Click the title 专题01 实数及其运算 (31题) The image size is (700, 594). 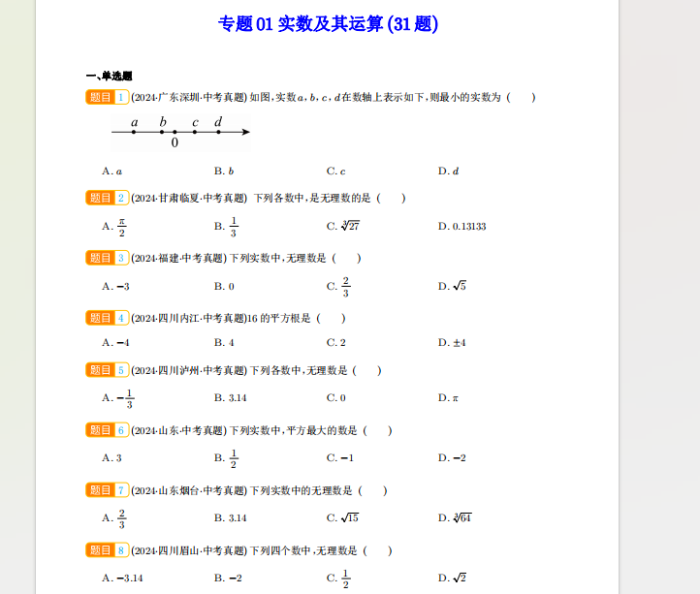pyautogui.click(x=328, y=24)
